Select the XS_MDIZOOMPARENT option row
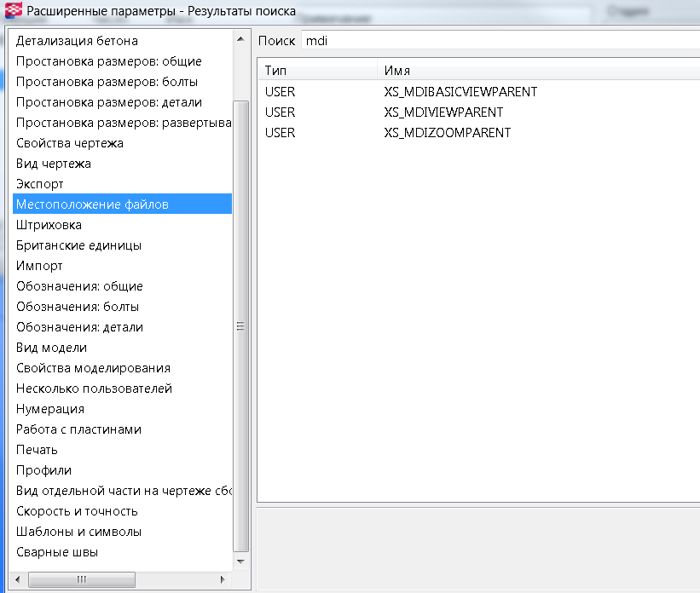Image resolution: width=700 pixels, height=593 pixels. tap(447, 133)
